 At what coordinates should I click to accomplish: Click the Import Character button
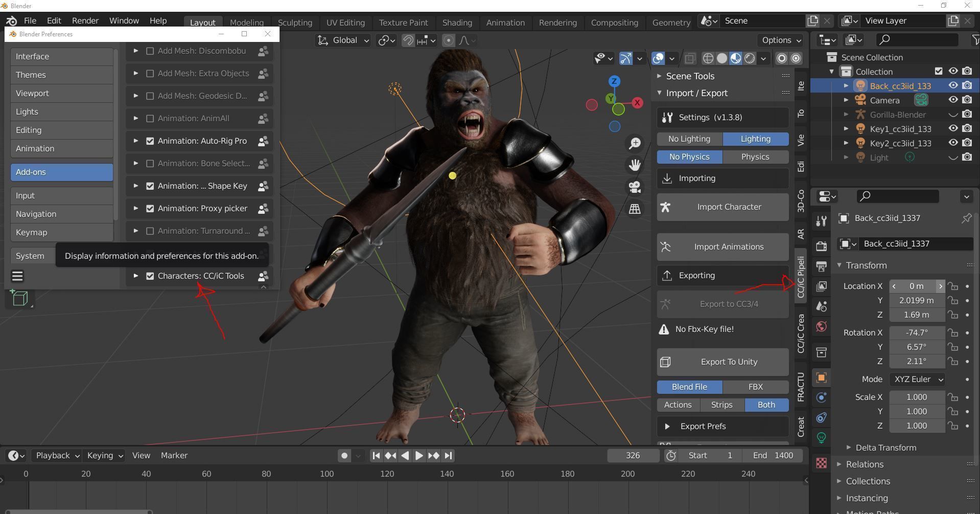tap(722, 207)
